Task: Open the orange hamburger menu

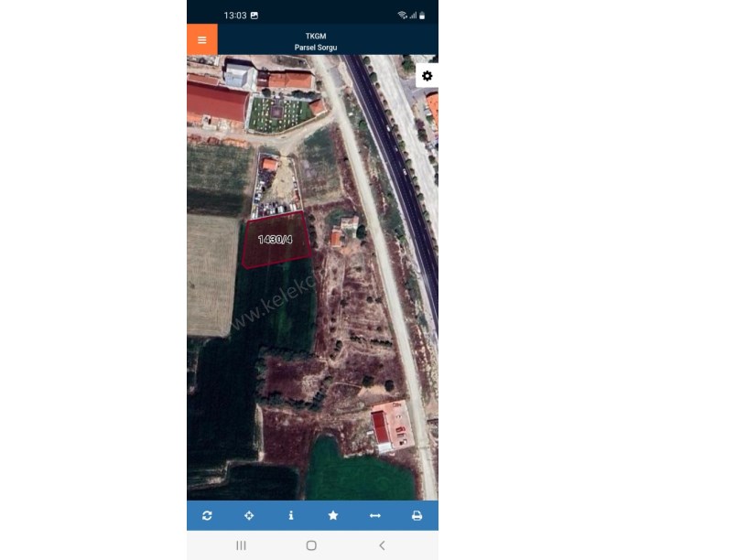Action: (x=202, y=39)
